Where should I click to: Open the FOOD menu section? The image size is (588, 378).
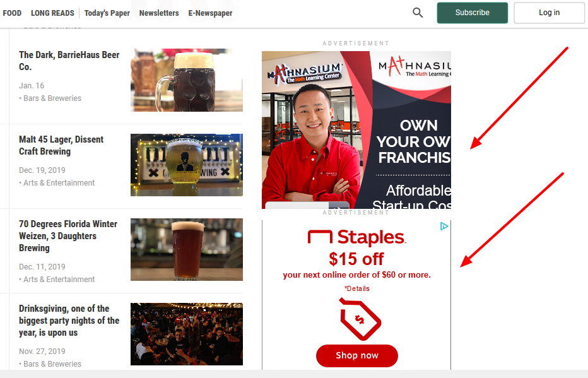(x=12, y=13)
